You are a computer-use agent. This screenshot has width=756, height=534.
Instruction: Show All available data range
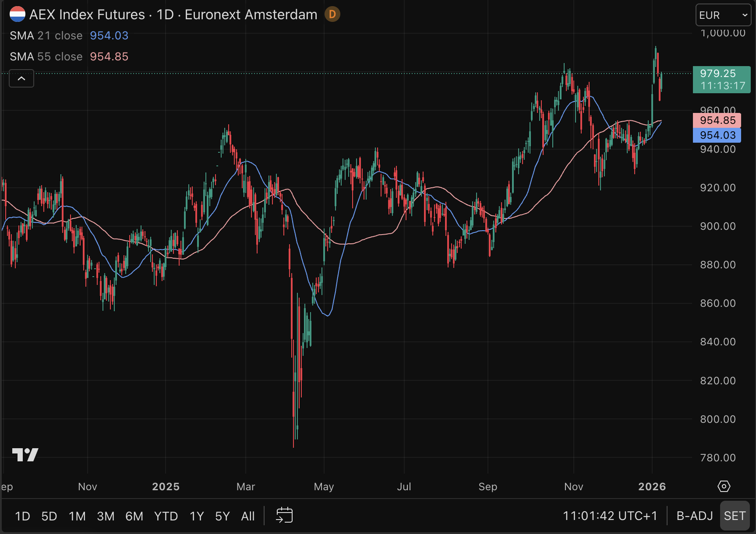tap(247, 516)
